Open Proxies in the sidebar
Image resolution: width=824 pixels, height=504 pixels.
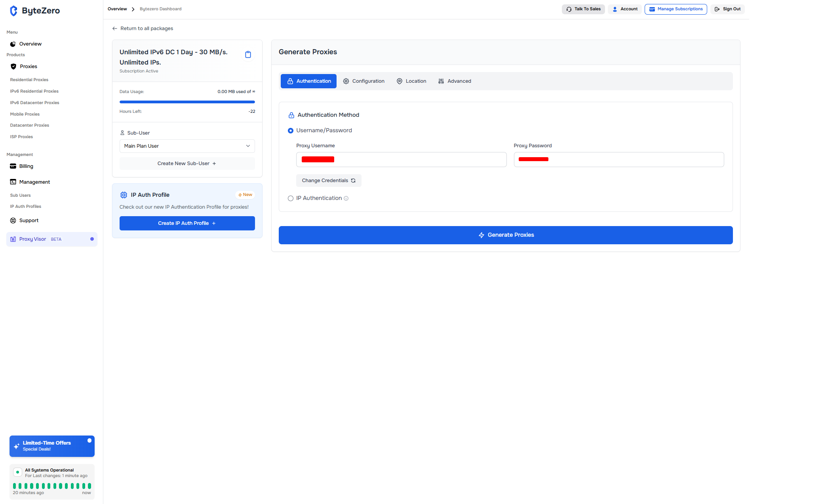tap(24, 67)
